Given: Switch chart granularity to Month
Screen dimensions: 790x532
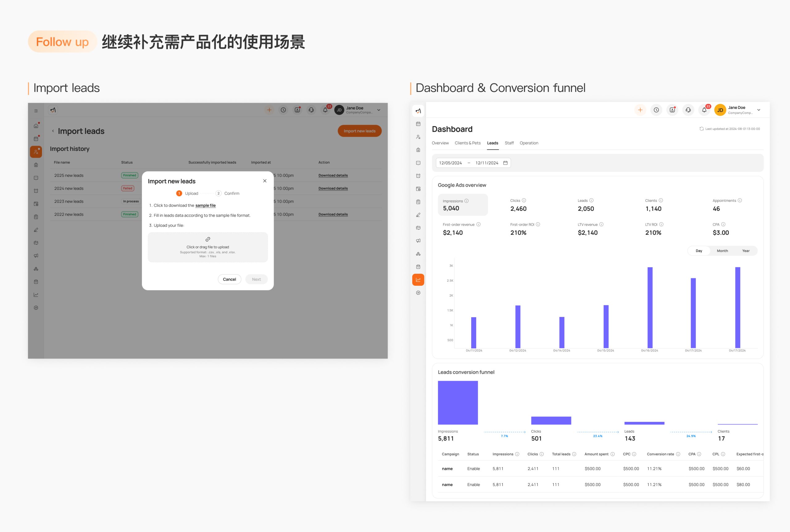Looking at the screenshot, I should click(722, 251).
